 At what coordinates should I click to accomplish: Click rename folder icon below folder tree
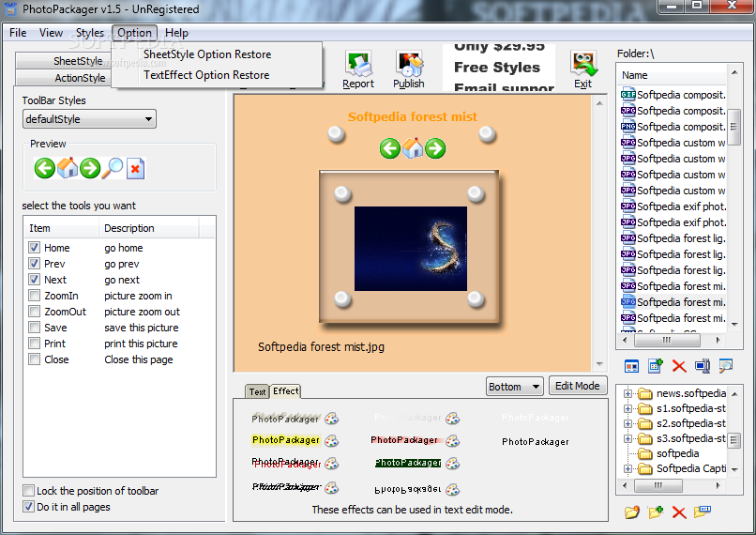[x=703, y=511]
